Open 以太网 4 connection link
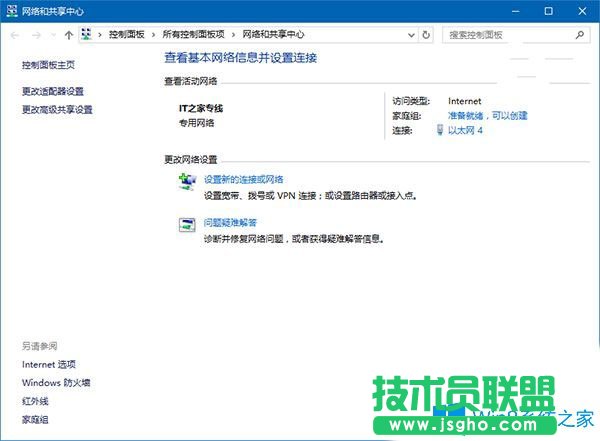Screen dimensions: 600x441 coord(465,131)
